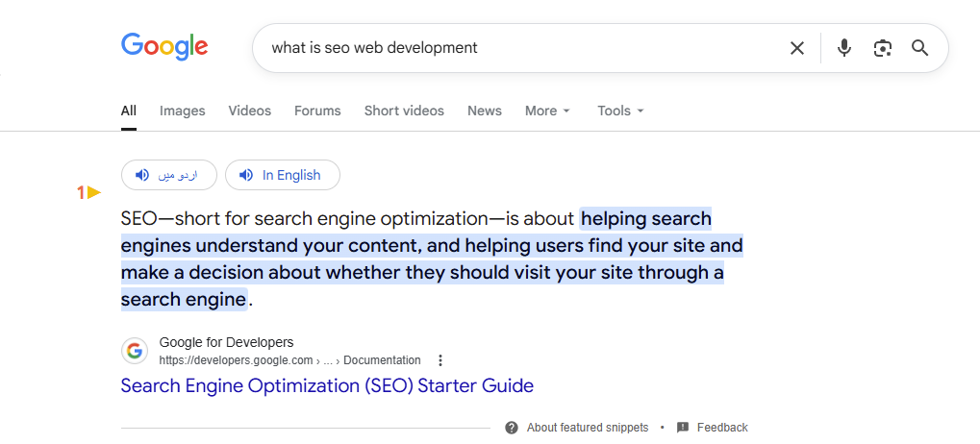The width and height of the screenshot is (980, 444).
Task: Expand the Tools dropdown
Action: pyautogui.click(x=620, y=111)
